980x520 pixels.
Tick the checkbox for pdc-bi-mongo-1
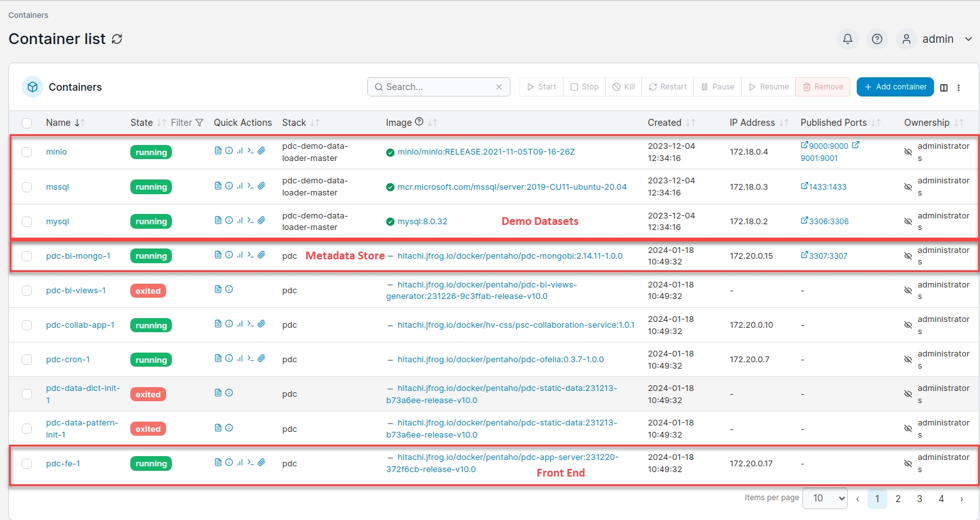(27, 256)
